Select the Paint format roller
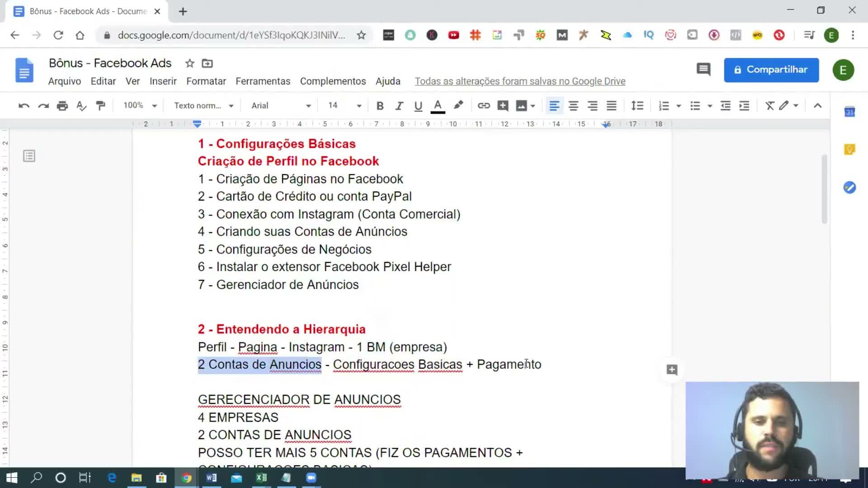Image resolution: width=868 pixels, height=488 pixels. 100,106
